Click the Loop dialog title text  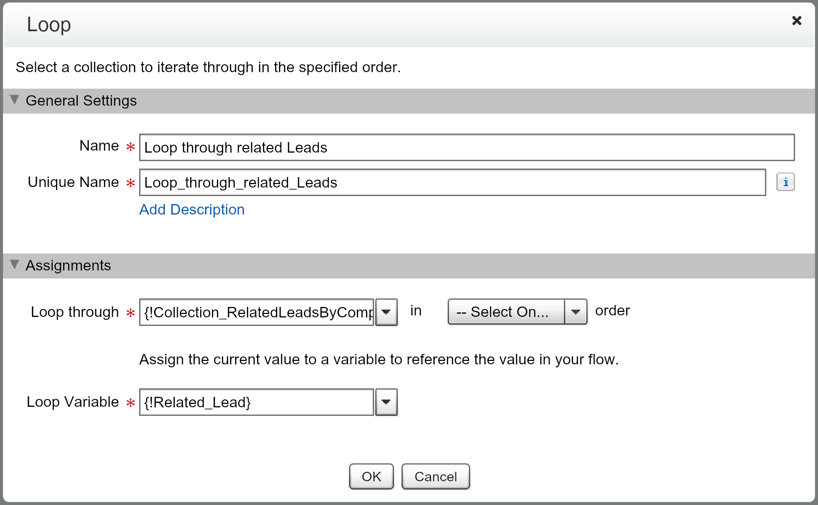pos(49,25)
